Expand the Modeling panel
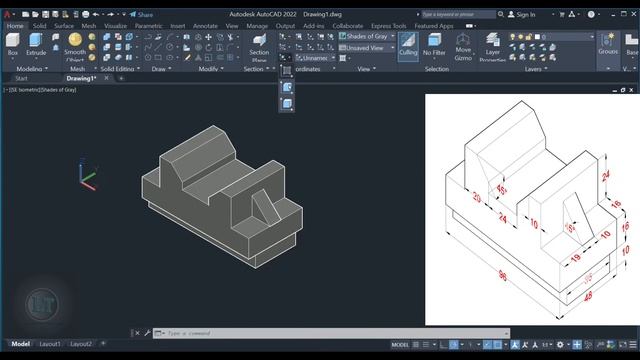640x360 pixels. [32, 69]
